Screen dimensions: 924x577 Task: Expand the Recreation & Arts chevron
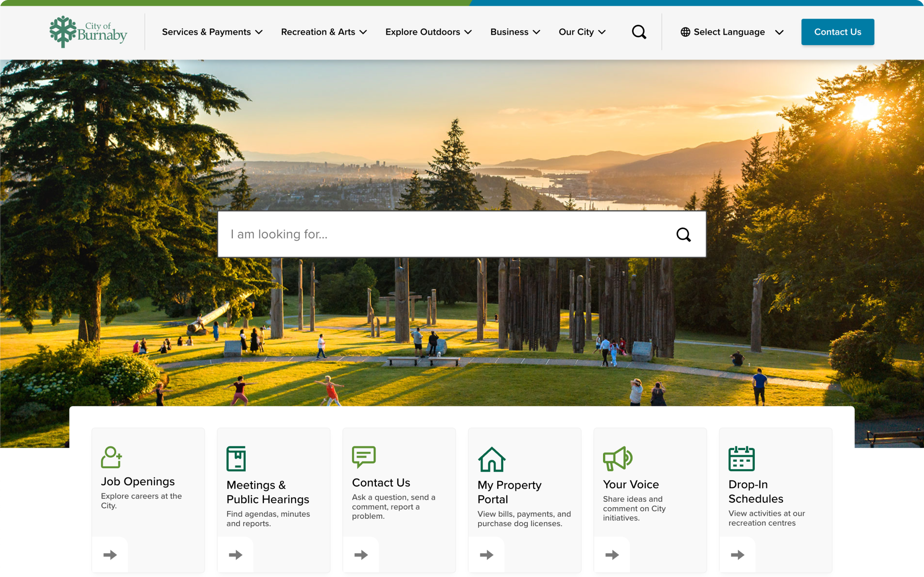363,32
